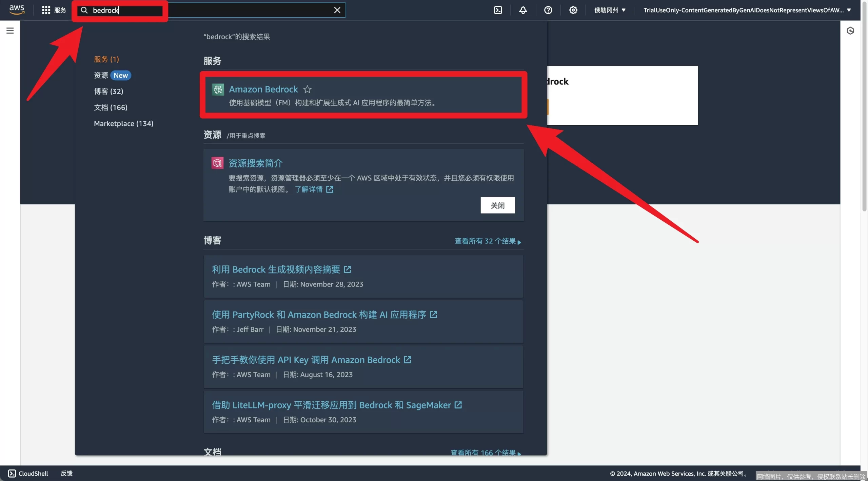The image size is (868, 481).
Task: Expand the 俄勒冈州 region dropdown
Action: point(610,10)
